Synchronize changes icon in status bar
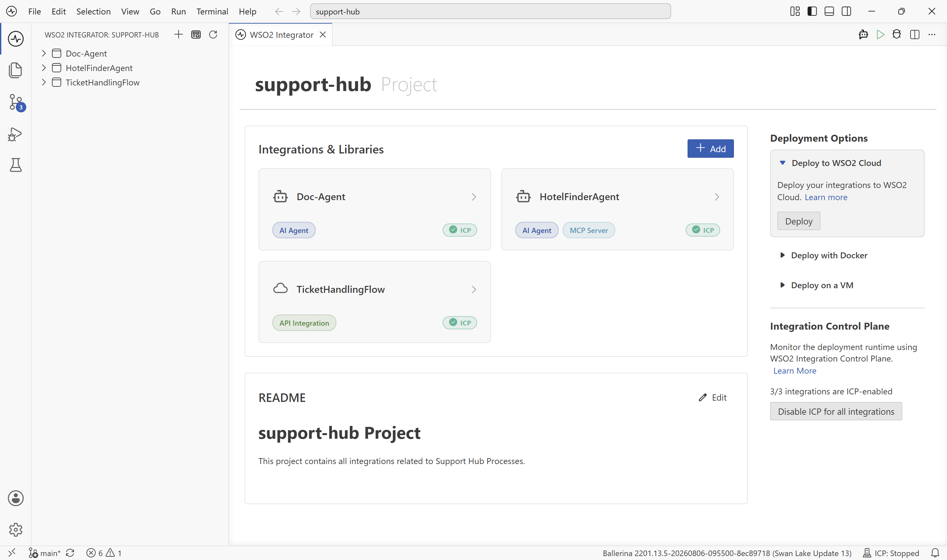947x560 pixels. coord(70,553)
